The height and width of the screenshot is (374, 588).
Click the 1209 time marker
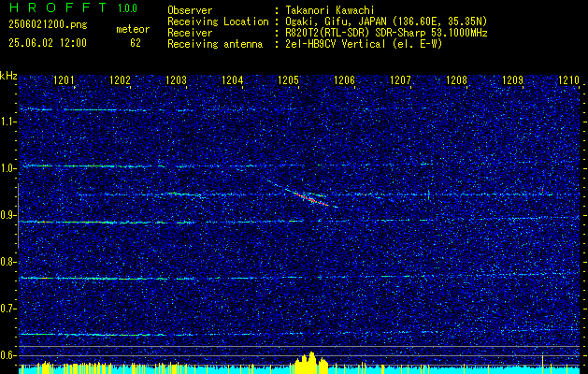(512, 79)
